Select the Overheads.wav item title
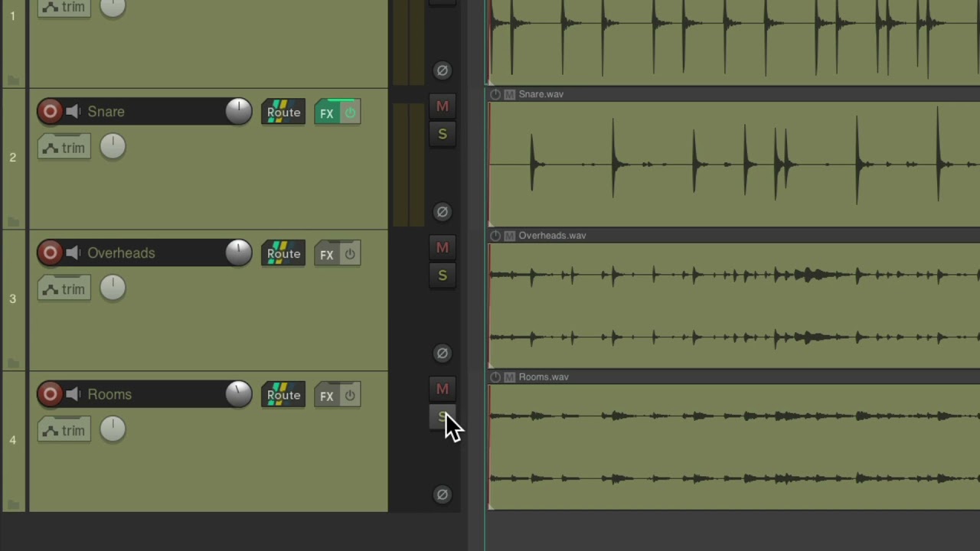The height and width of the screenshot is (551, 980). pyautogui.click(x=552, y=236)
